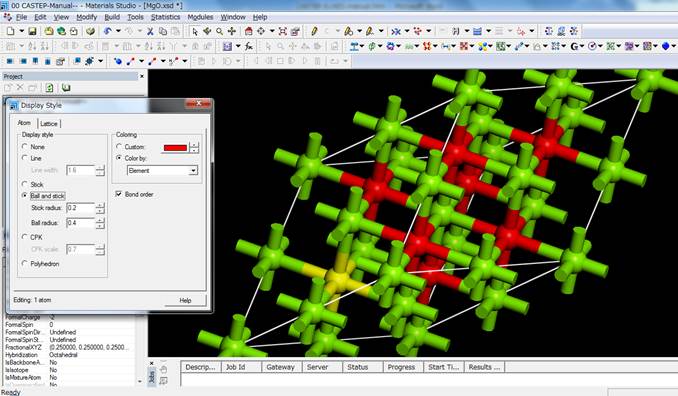Viewport: 678px width, 396px height.
Task: Activate the Zoom magnifier tool
Action: 220,31
